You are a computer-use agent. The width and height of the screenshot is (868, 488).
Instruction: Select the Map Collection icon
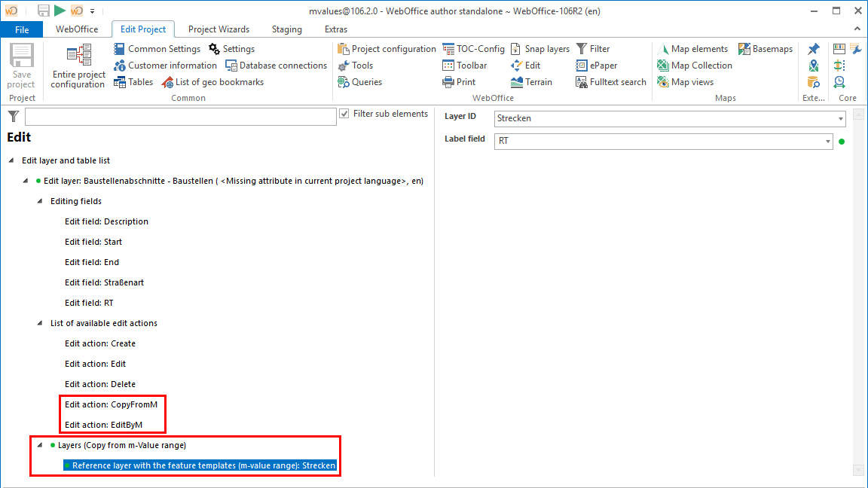click(x=694, y=65)
